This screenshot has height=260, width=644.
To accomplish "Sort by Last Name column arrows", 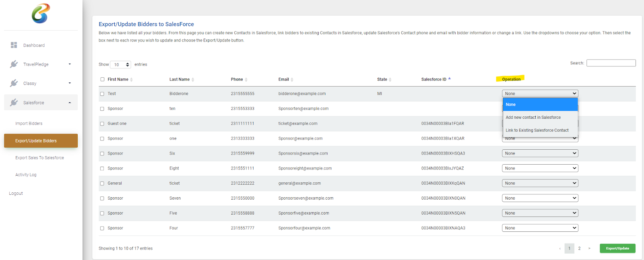I will (x=193, y=80).
